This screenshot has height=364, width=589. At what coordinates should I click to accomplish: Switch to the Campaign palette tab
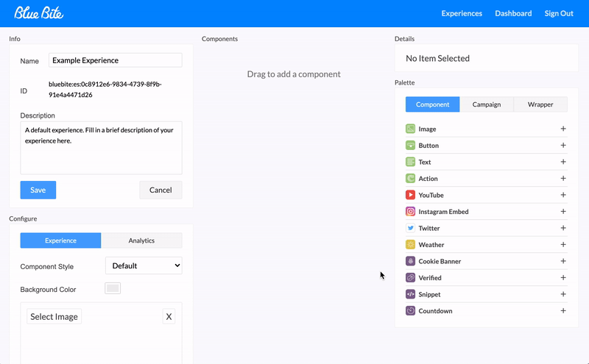tap(487, 104)
